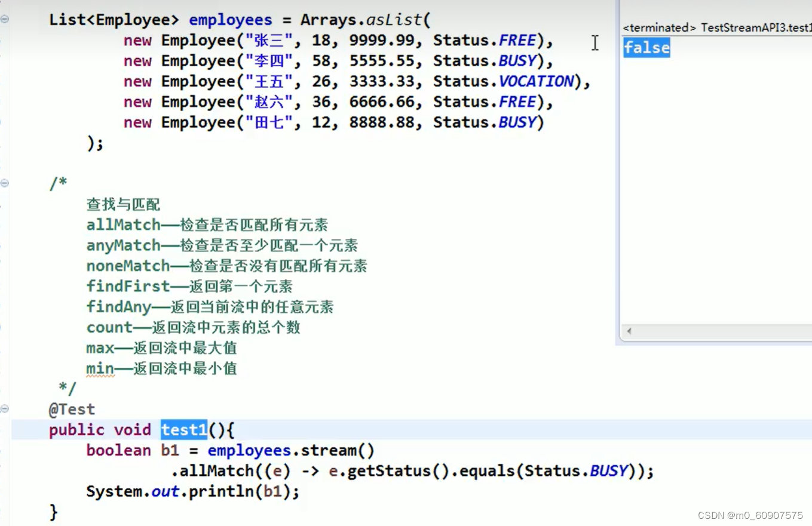
Task: Click Status.FREE in the 赵六 row
Action: tap(485, 102)
